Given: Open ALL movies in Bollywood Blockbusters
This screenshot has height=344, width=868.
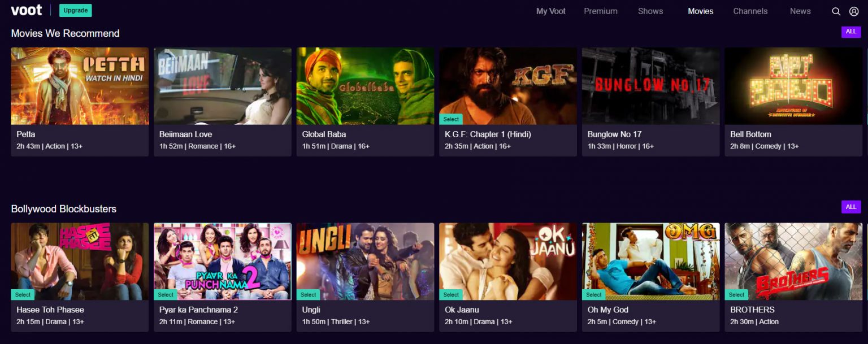Looking at the screenshot, I should pos(851,207).
